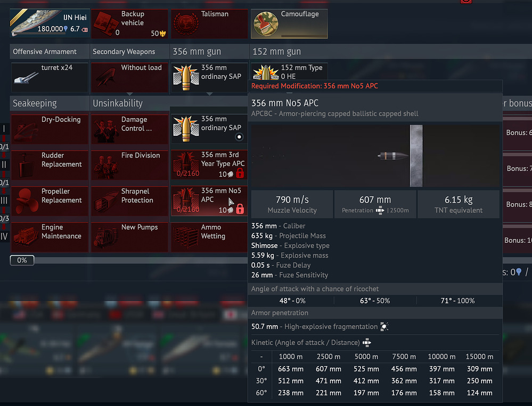
Task: Click the 356 mm 3rd Year Type APC shell icon
Action: (x=186, y=164)
